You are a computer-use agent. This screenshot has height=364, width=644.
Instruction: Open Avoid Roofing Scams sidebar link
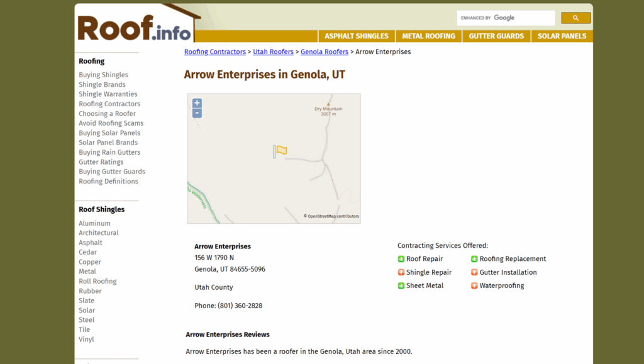point(111,123)
